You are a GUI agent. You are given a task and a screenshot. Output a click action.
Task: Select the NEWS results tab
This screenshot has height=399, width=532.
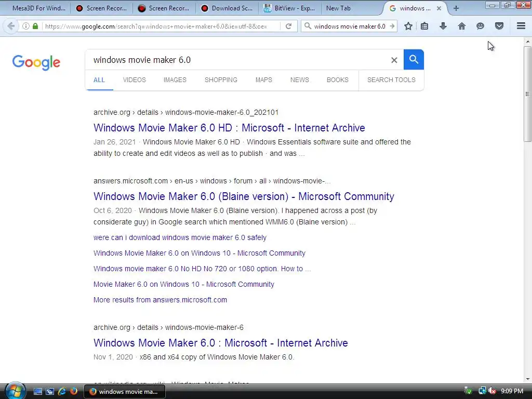point(300,80)
